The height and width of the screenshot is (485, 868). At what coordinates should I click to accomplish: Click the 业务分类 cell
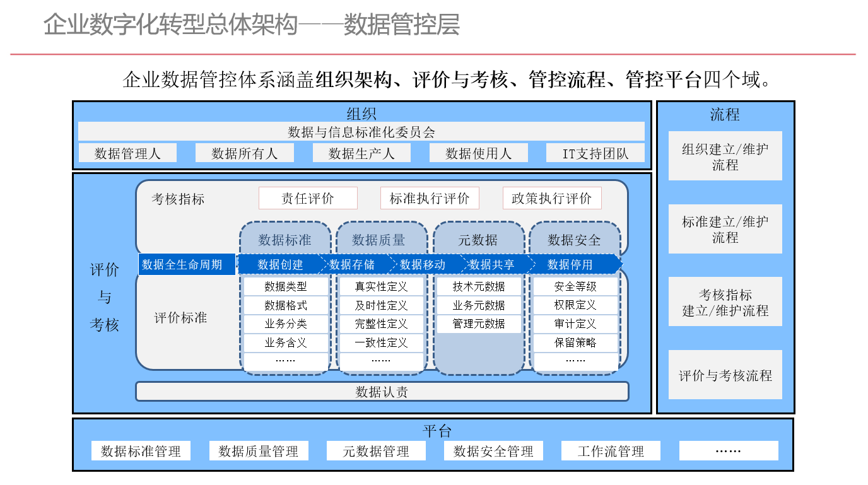[x=286, y=324]
